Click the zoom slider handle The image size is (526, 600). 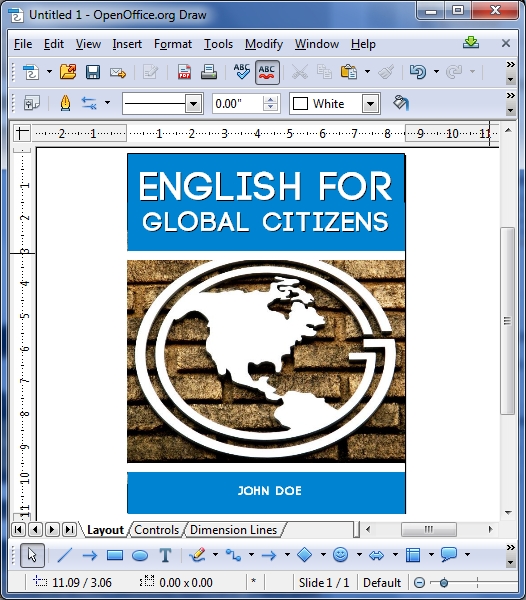[x=444, y=583]
